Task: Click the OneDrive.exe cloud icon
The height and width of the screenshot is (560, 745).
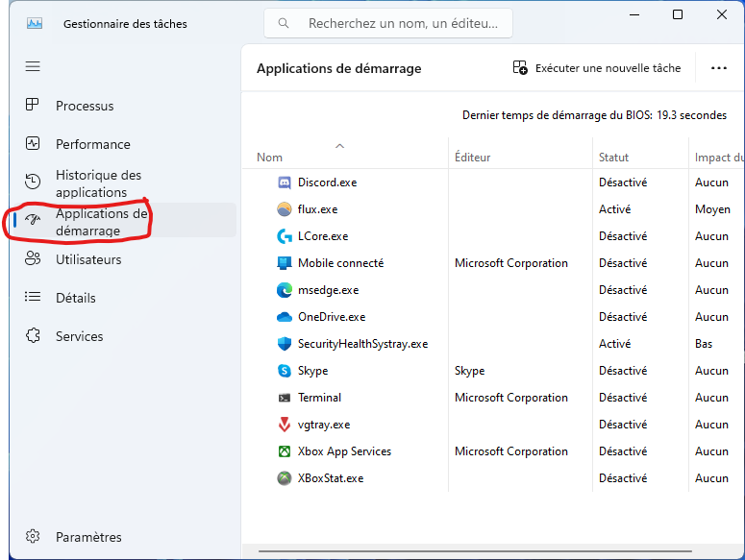Action: (285, 317)
